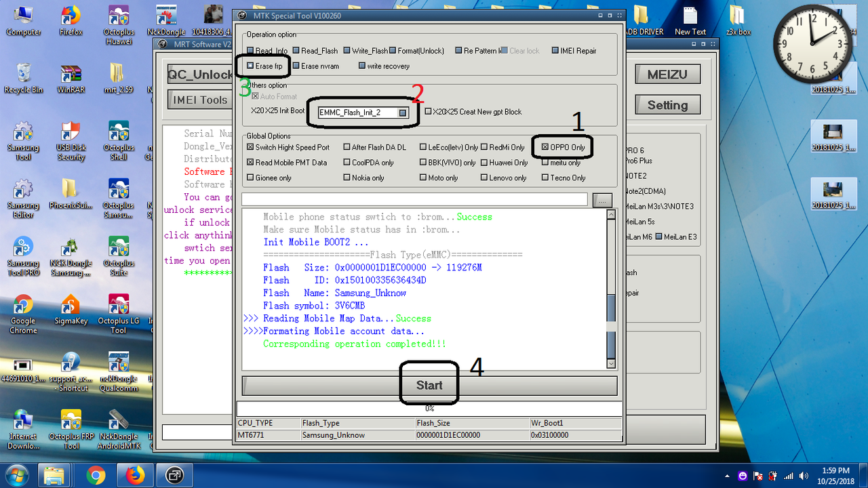
Task: Select the mrt_2.59 folder icon
Action: pos(118,78)
